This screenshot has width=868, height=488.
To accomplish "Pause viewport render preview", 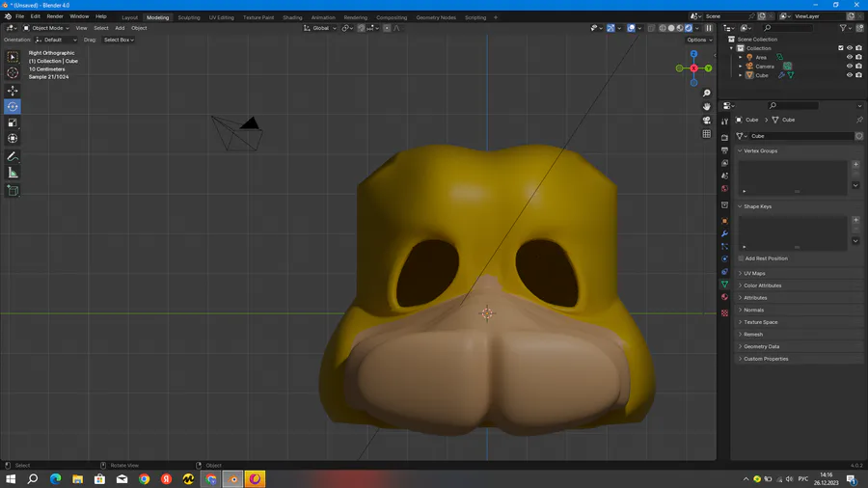I will (709, 28).
